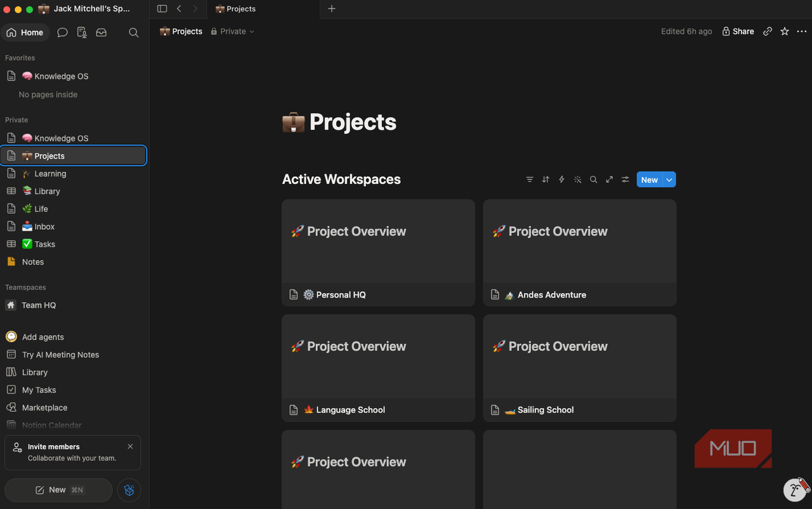Open the chat bubble icon in sidebar

(62, 32)
